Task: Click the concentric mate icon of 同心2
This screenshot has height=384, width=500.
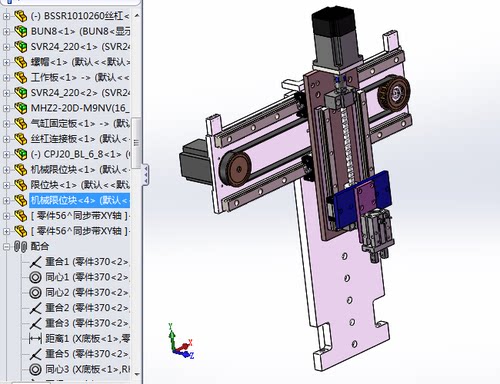Action: [35, 293]
